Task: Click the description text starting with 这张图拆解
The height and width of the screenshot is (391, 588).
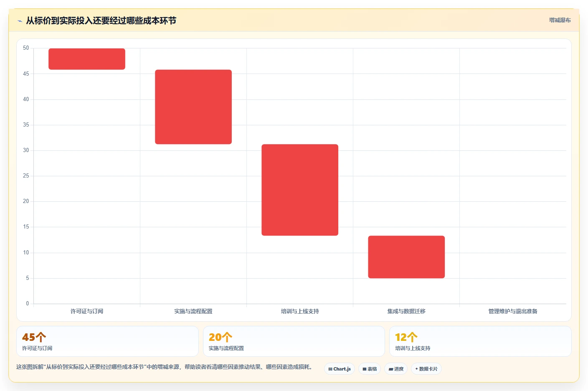Action: [x=164, y=367]
